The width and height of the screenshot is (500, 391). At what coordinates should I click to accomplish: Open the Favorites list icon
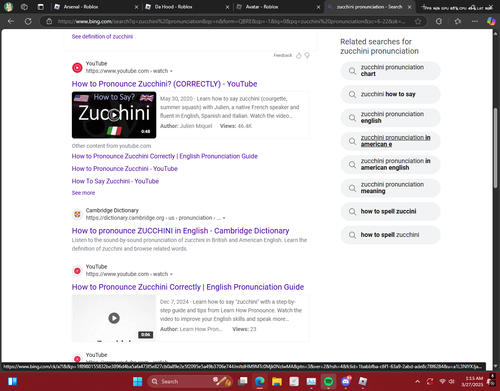point(458,21)
